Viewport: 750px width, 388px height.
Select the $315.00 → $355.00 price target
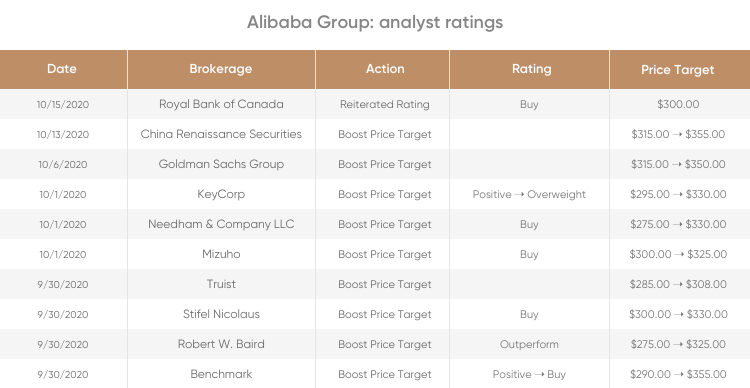[x=678, y=134]
